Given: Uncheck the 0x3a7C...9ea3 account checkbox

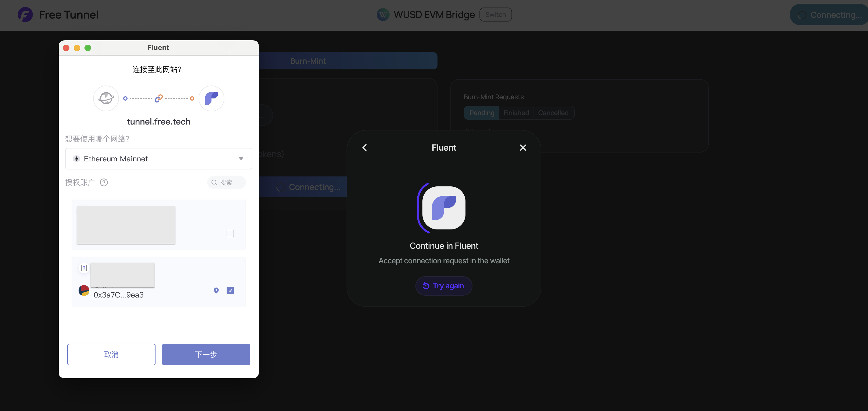Looking at the screenshot, I should tap(230, 290).
